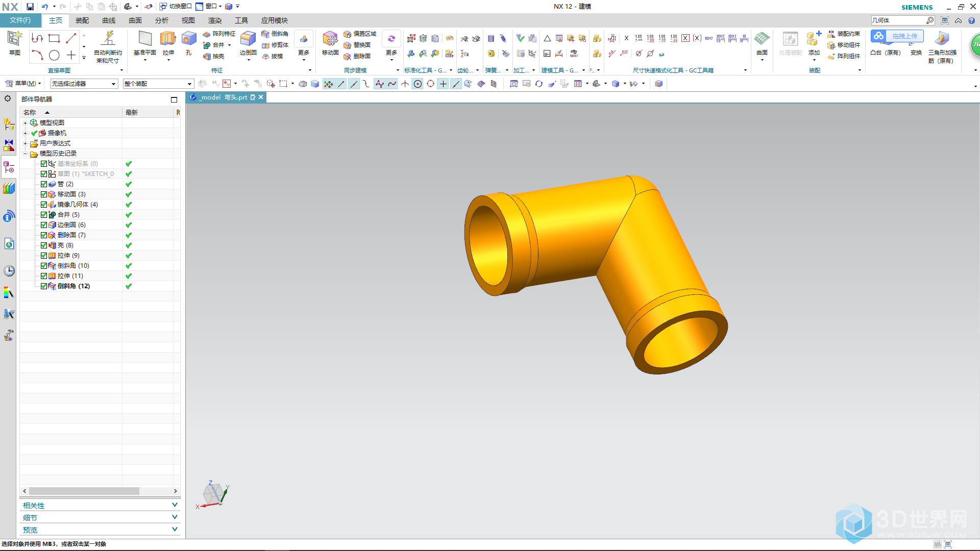Click the Shell (抽壳) command

[214, 56]
